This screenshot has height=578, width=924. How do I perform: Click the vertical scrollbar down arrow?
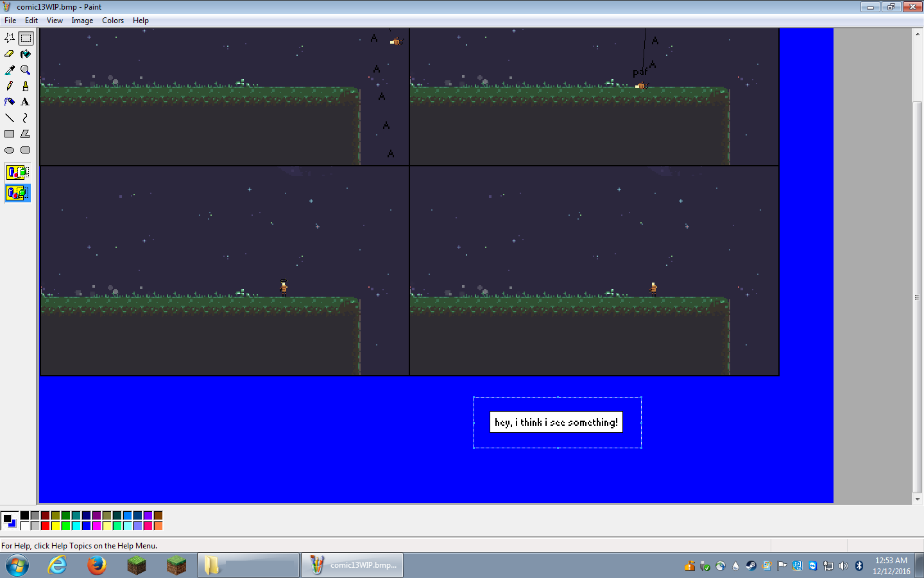[918, 499]
